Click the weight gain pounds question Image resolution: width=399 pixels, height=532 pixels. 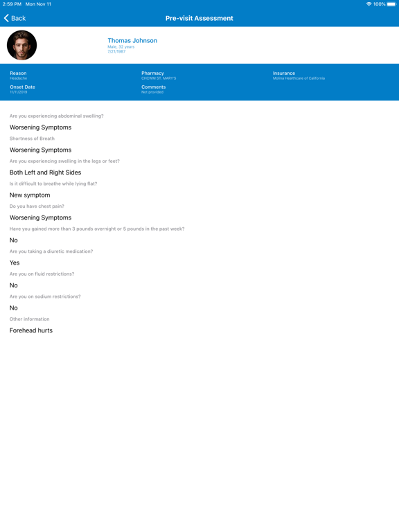click(x=97, y=229)
